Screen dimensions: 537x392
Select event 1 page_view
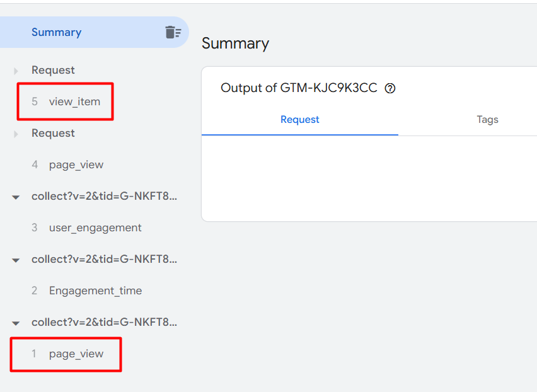tap(76, 354)
